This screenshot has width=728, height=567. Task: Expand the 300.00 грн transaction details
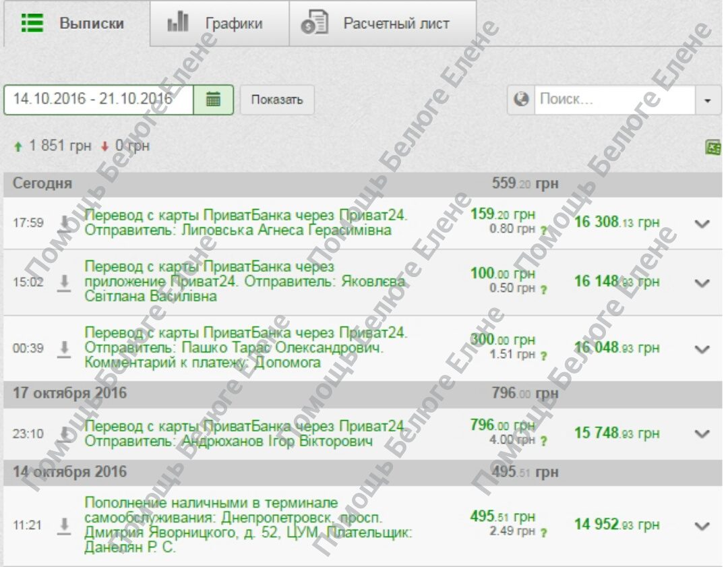[702, 349]
